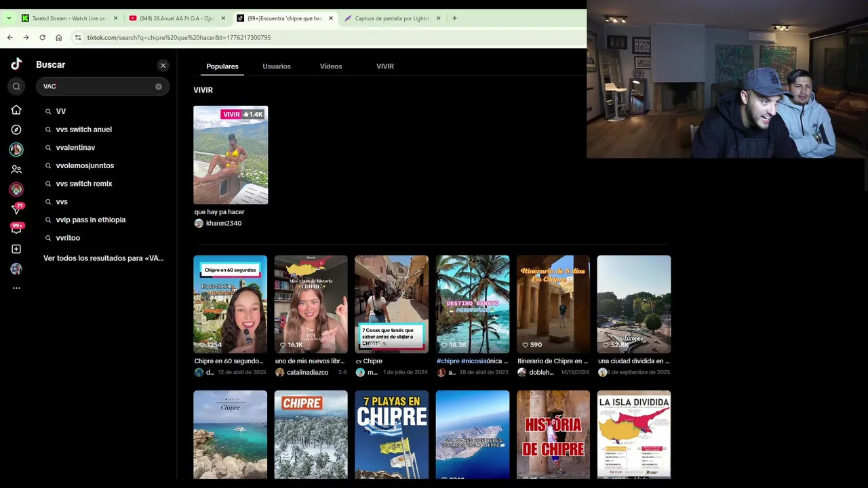Click the TikTok logo in sidebar
The height and width of the screenshot is (488, 868).
[16, 64]
